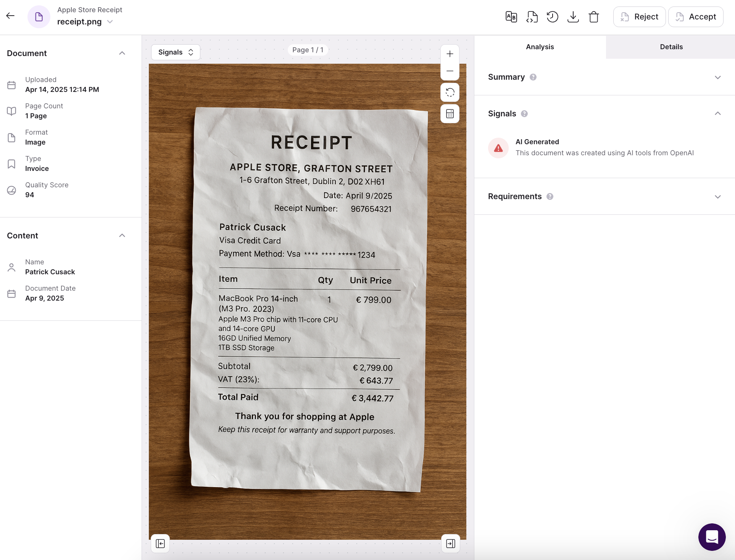Click the Document Date Apr 9, 2025
This screenshot has width=735, height=560.
(x=45, y=298)
